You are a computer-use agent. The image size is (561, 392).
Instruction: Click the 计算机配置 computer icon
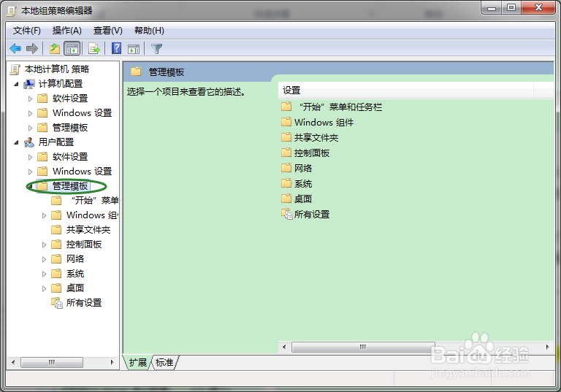point(29,84)
